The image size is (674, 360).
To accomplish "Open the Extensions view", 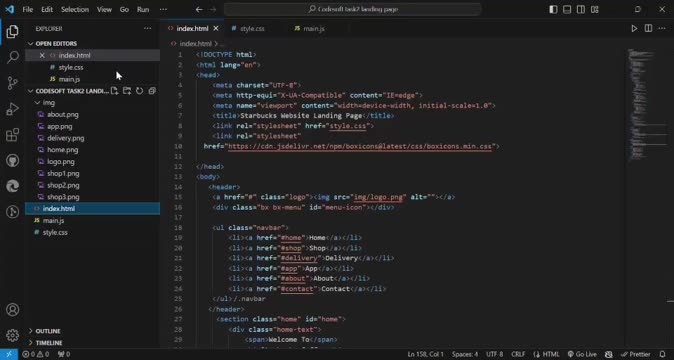I will pyautogui.click(x=13, y=134).
